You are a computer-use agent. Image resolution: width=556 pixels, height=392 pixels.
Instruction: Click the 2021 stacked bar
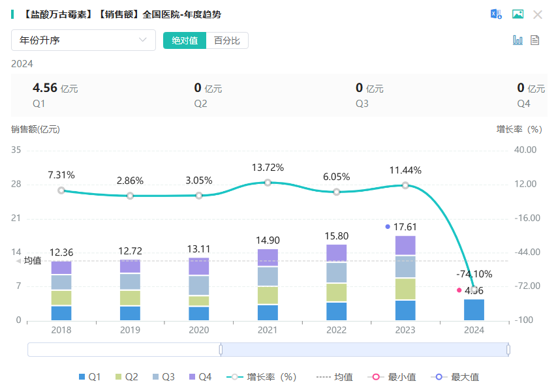click(268, 284)
